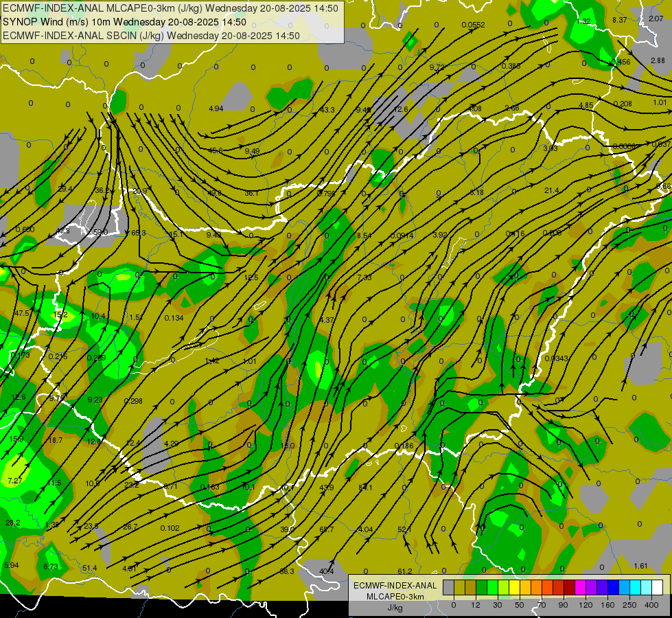Click the map value 1.61

tap(640, 566)
